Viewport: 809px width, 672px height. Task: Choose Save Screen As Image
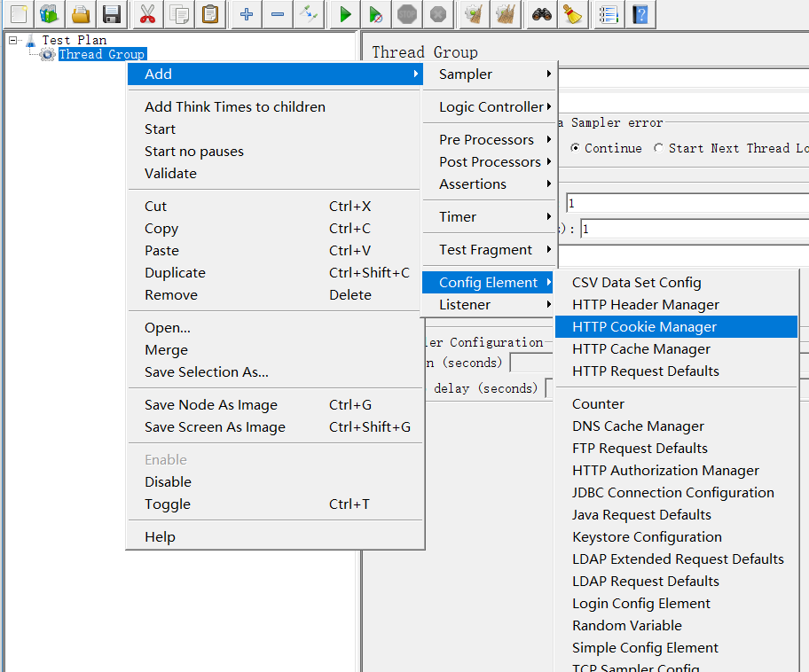pos(275,427)
